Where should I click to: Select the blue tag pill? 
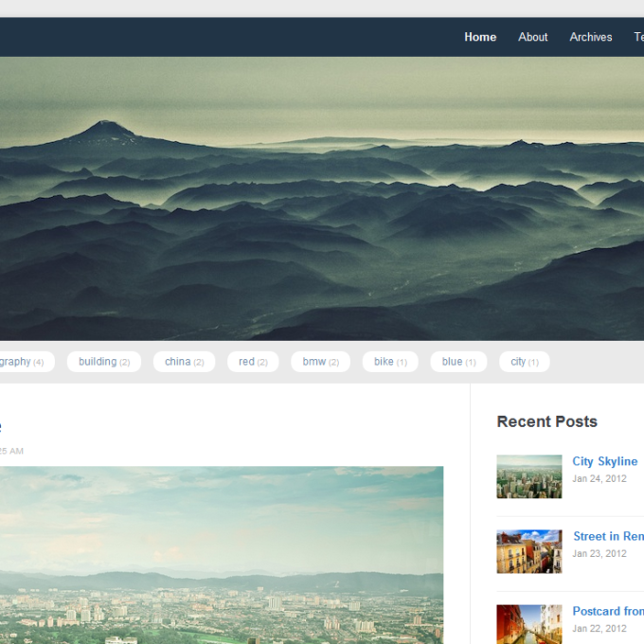pyautogui.click(x=458, y=362)
